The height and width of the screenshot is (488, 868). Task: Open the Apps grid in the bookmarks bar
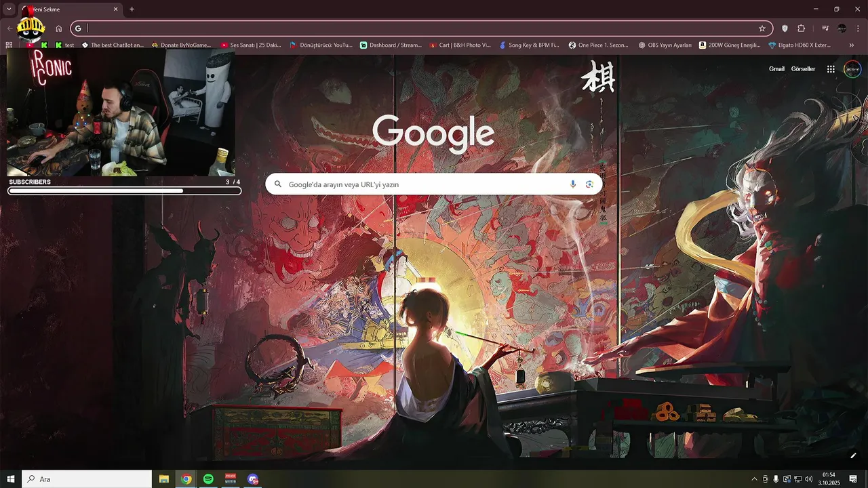9,45
